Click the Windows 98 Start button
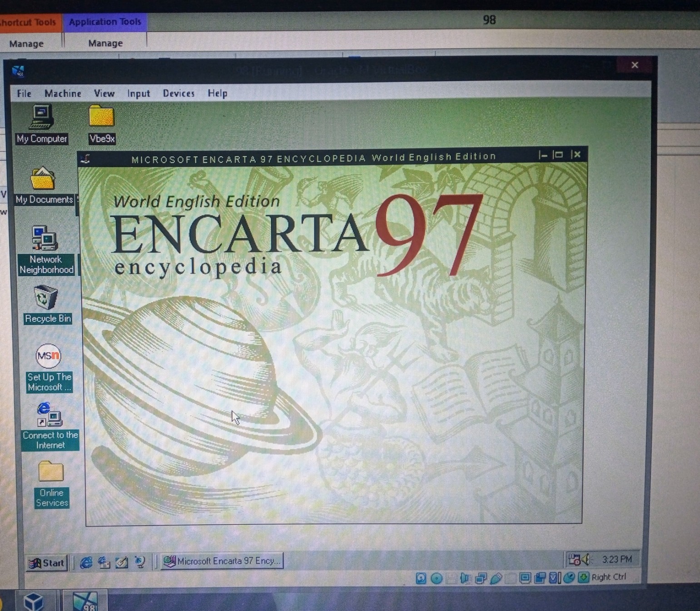Viewport: 700px width, 611px height. 47,563
